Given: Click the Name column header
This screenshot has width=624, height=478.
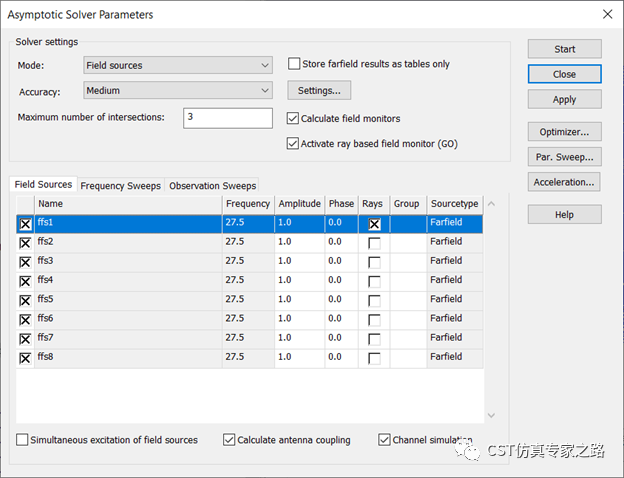Looking at the screenshot, I should click(128, 204).
